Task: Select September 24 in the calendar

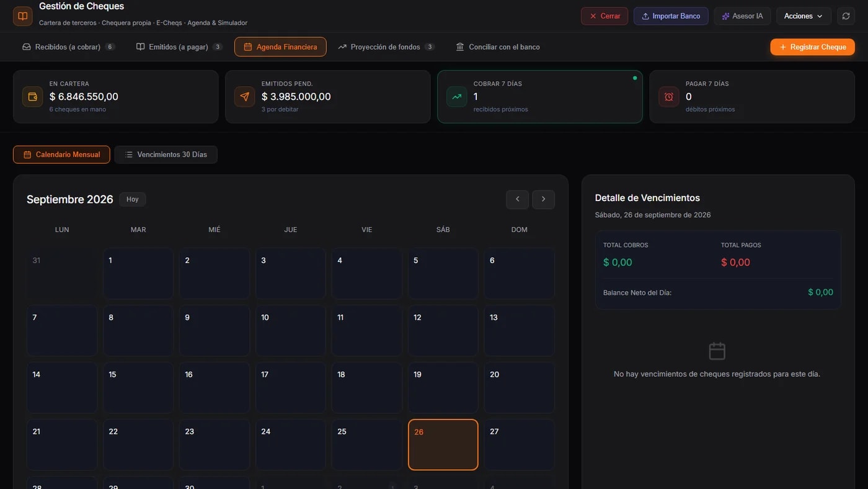Action: pyautogui.click(x=291, y=445)
